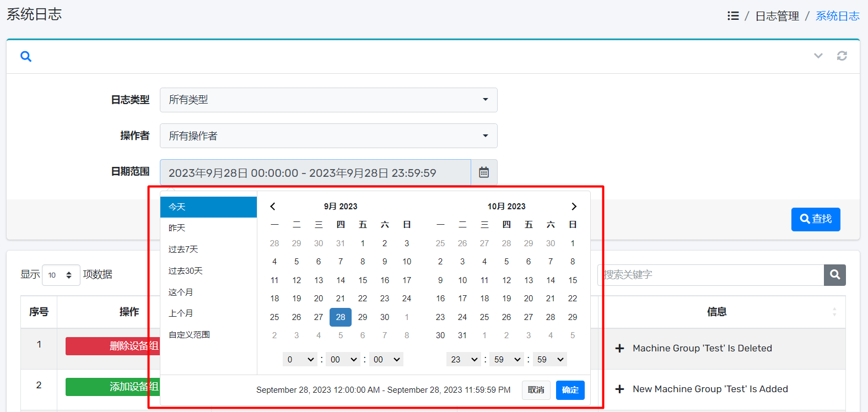Open the end hour dropdown showing 23
Screen dimensions: 868x412
pyautogui.click(x=463, y=360)
